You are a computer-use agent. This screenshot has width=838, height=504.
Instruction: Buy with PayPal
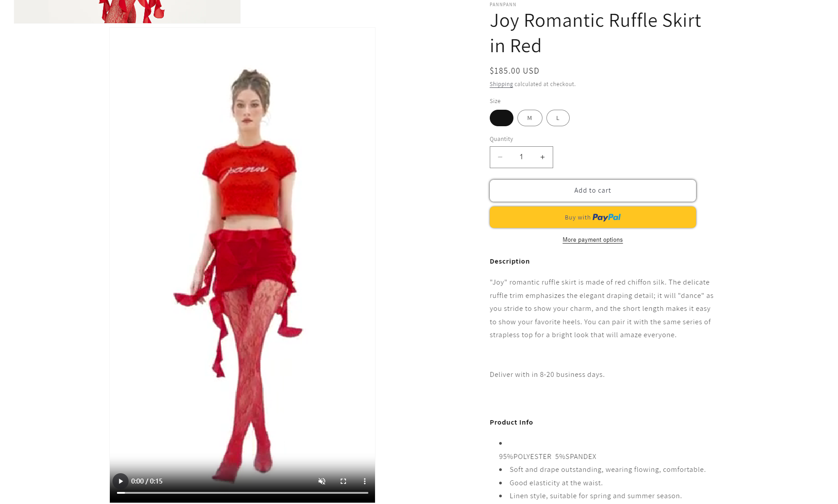[592, 217]
